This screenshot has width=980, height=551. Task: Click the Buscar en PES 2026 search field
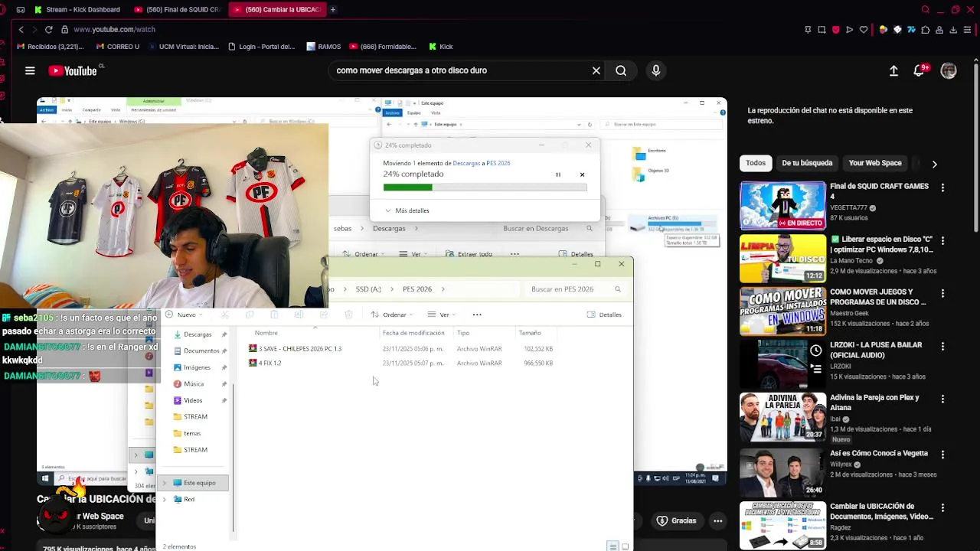point(574,289)
